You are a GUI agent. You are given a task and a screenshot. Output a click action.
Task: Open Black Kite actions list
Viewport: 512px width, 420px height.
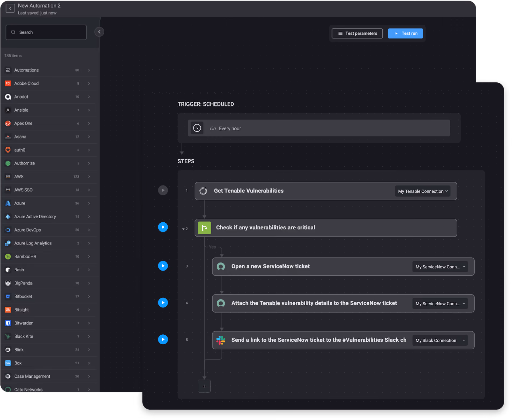click(x=49, y=337)
